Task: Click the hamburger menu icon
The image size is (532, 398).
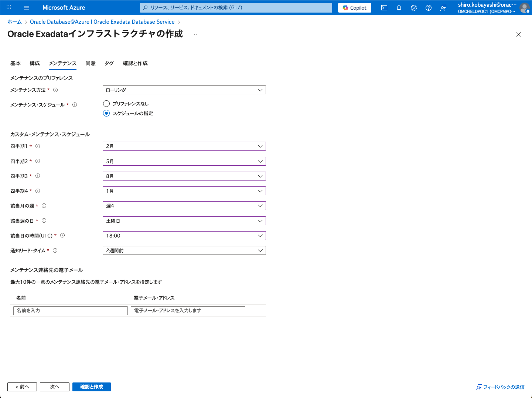Action: tap(26, 7)
